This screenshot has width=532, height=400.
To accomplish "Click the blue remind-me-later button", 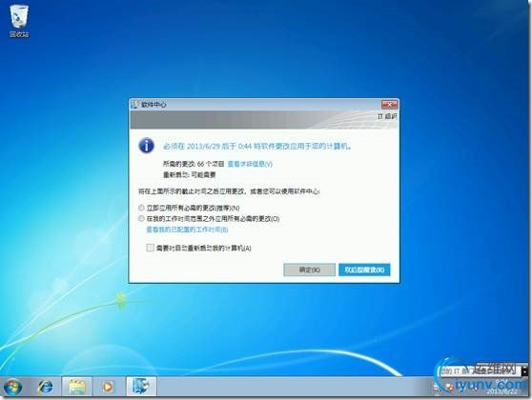I will [364, 270].
